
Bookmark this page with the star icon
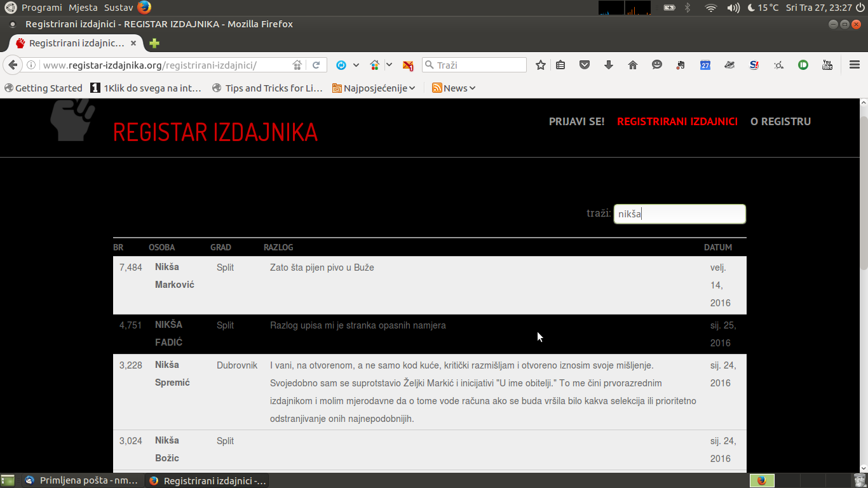541,65
